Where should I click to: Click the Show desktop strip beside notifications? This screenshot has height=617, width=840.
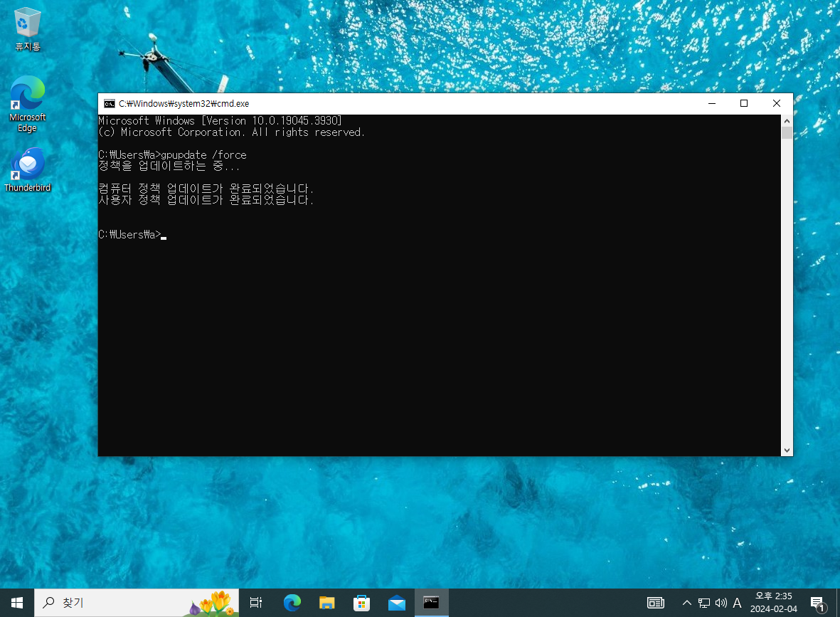point(838,603)
